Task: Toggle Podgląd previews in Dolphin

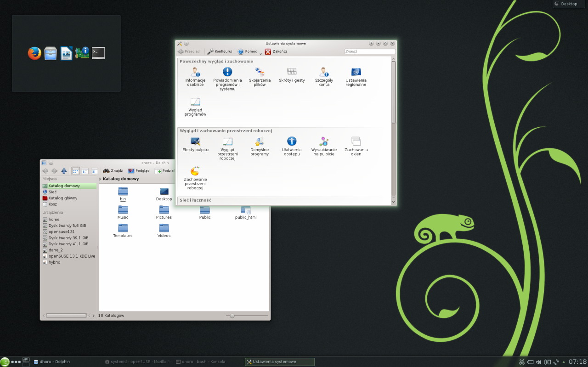Action: point(139,171)
